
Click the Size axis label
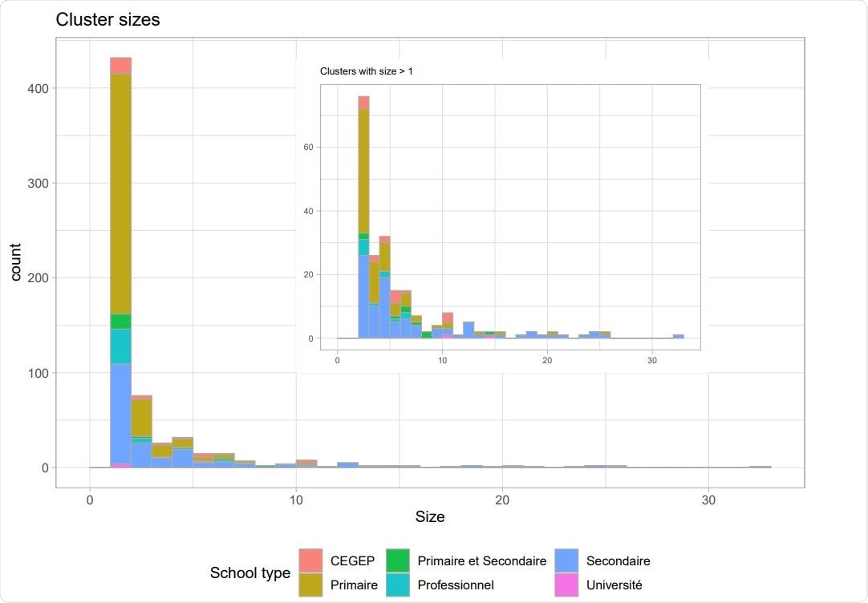(x=431, y=517)
